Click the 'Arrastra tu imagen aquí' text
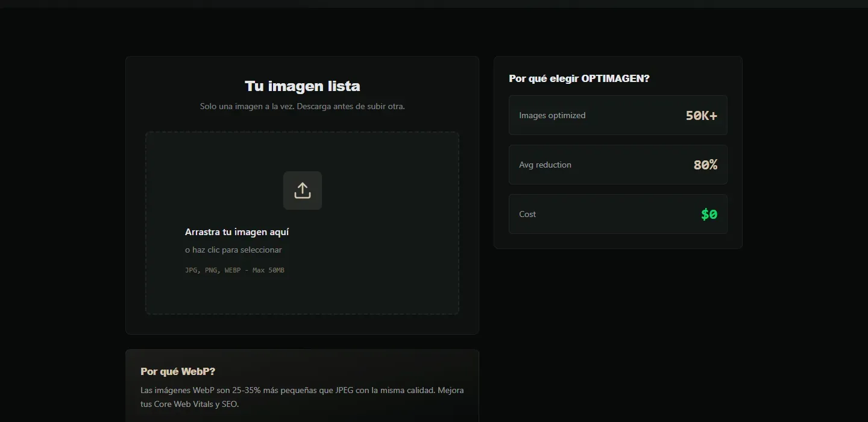This screenshot has width=868, height=422. [x=237, y=232]
